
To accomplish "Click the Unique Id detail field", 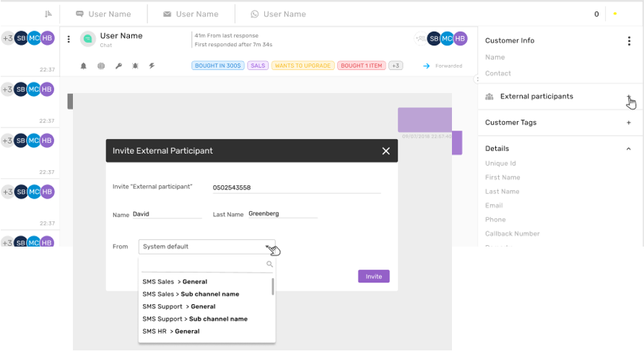I will click(x=500, y=163).
